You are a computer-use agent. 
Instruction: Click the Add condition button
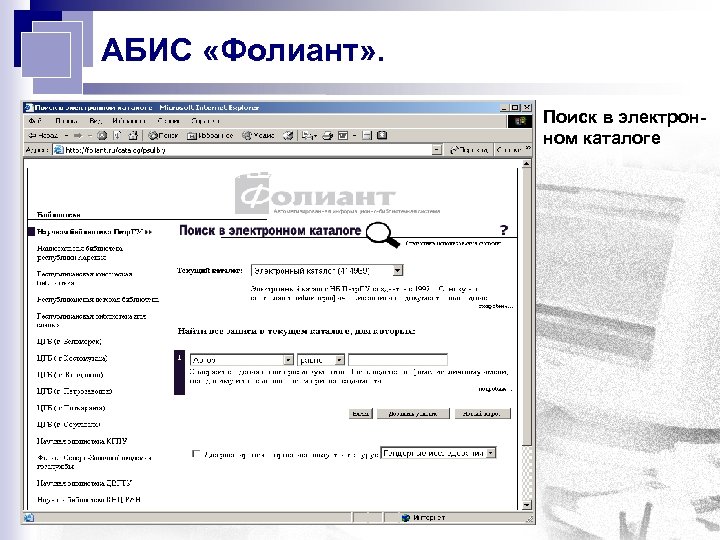pyautogui.click(x=413, y=414)
